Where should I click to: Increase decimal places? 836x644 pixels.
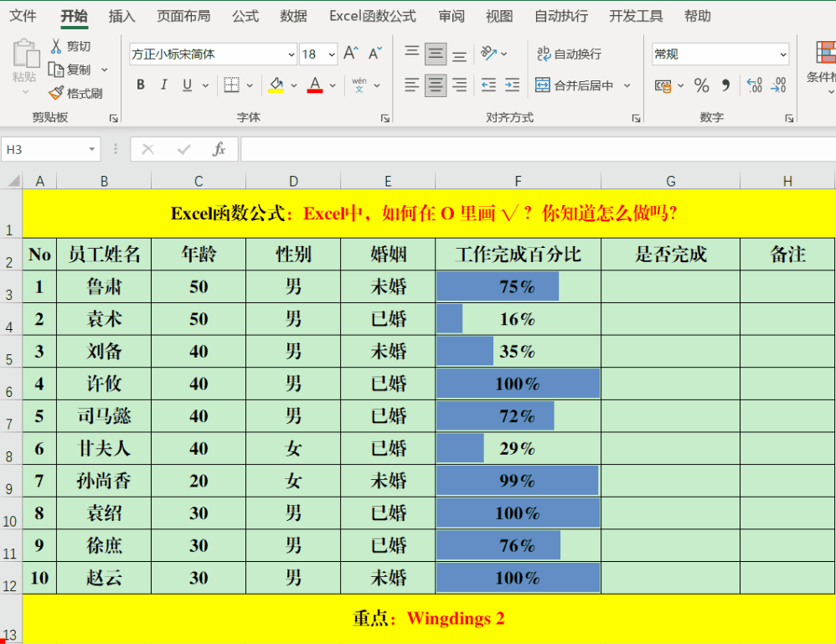tap(755, 85)
